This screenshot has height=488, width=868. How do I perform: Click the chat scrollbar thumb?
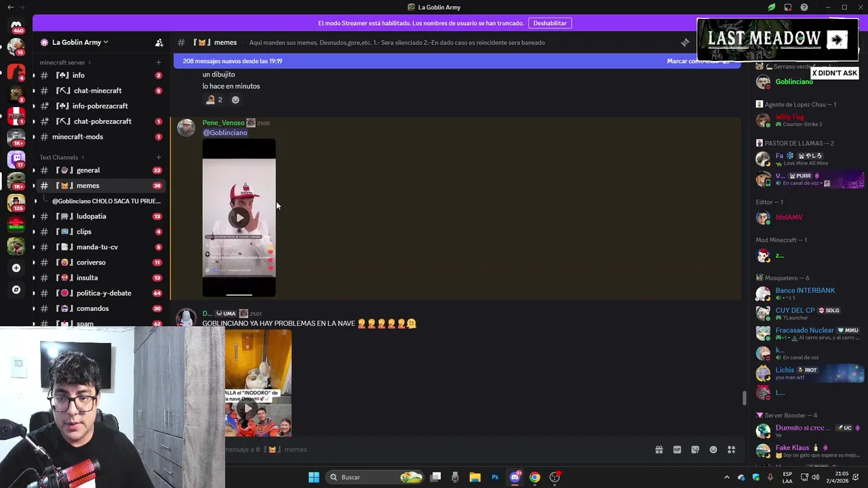point(744,399)
